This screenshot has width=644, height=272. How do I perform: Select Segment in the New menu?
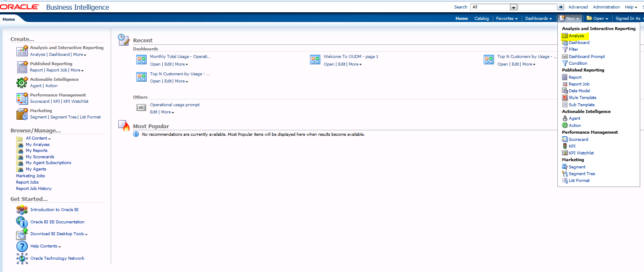tap(577, 167)
